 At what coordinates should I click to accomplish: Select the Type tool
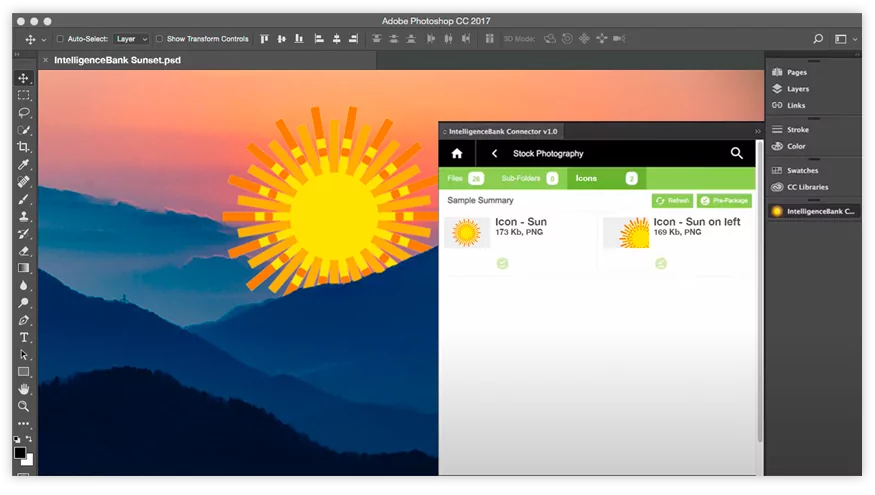click(x=23, y=338)
